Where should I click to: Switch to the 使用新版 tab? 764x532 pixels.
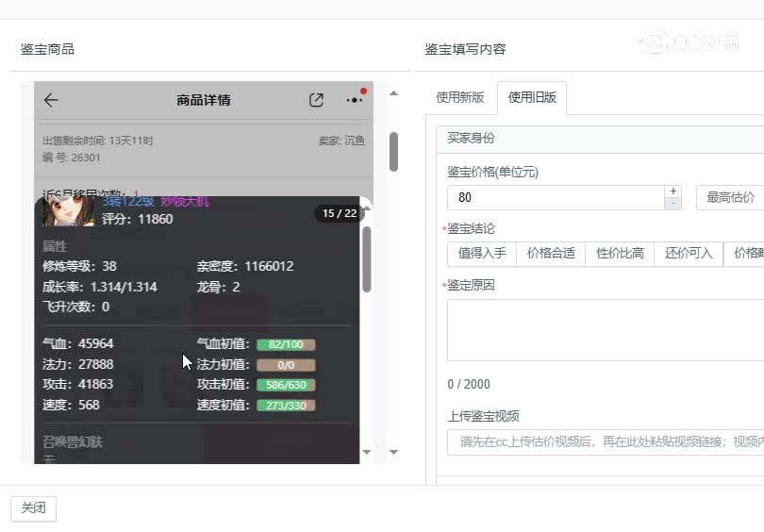pos(460,97)
